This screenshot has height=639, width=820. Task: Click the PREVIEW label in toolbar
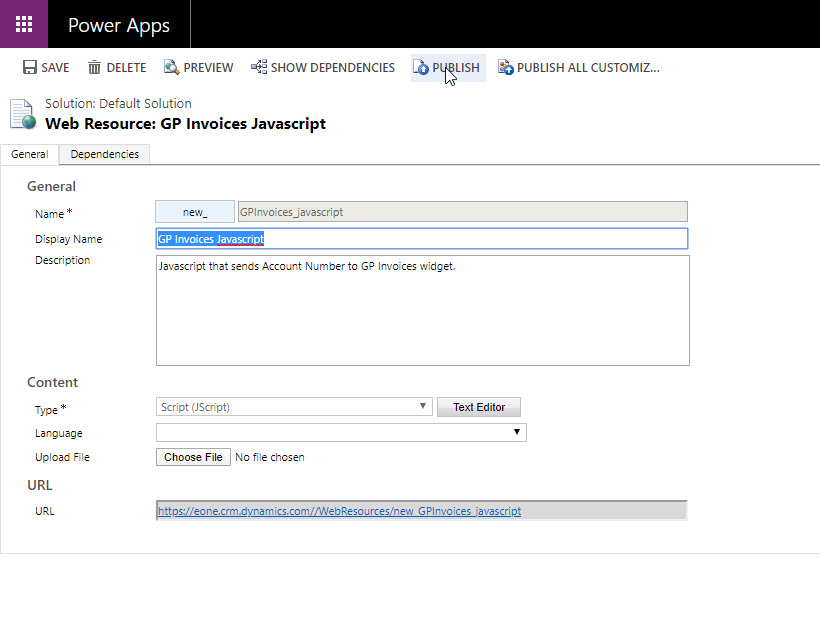point(208,67)
